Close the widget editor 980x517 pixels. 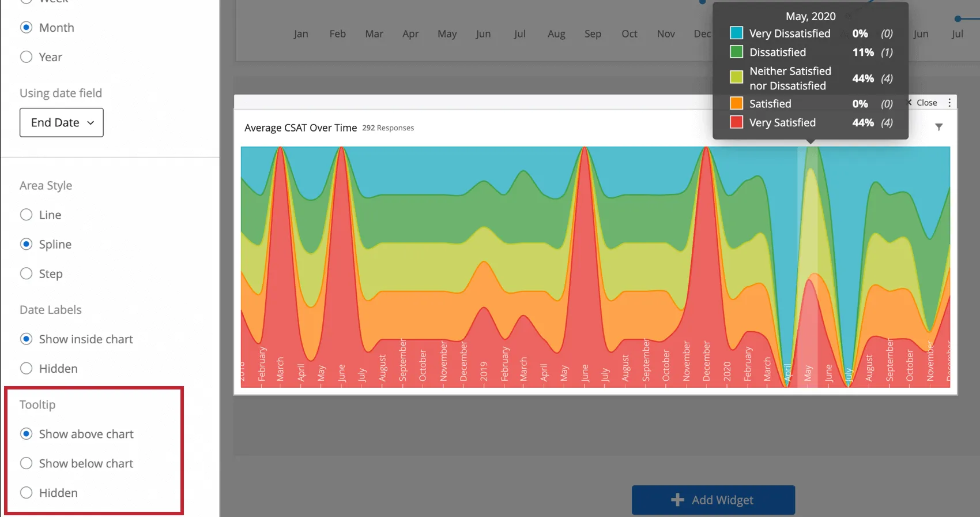tap(922, 103)
